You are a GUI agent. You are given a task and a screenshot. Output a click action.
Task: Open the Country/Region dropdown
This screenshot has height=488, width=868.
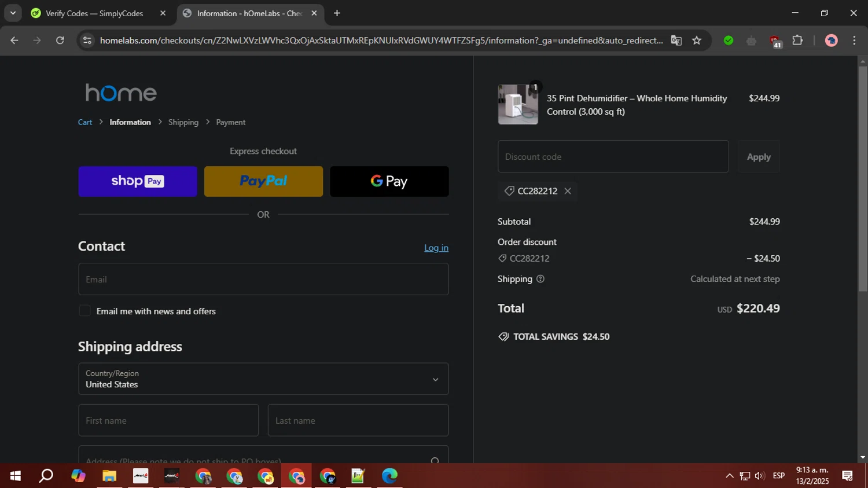click(263, 379)
